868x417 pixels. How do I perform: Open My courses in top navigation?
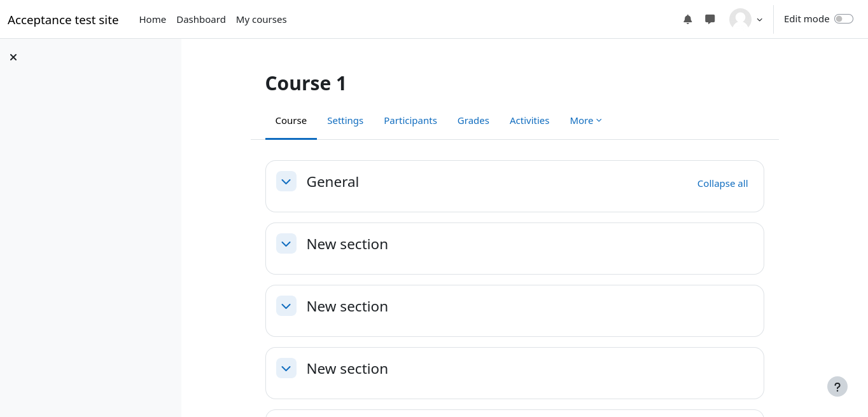261,20
